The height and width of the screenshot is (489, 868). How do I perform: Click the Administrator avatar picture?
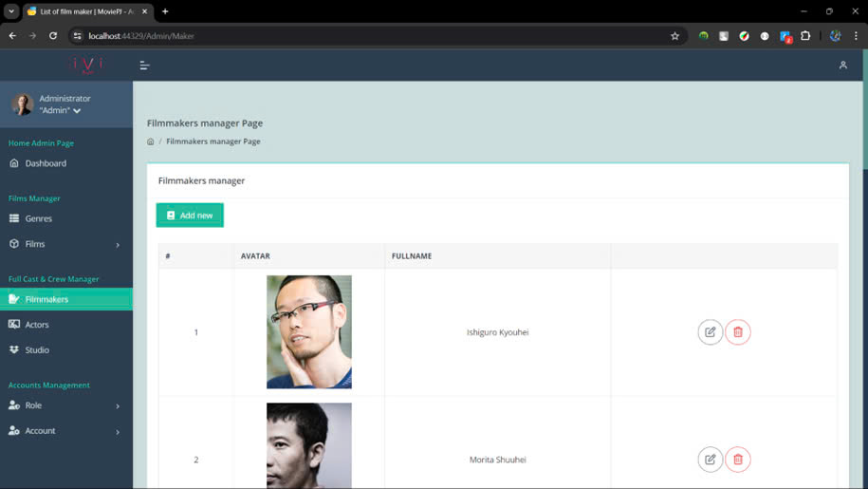tap(22, 104)
